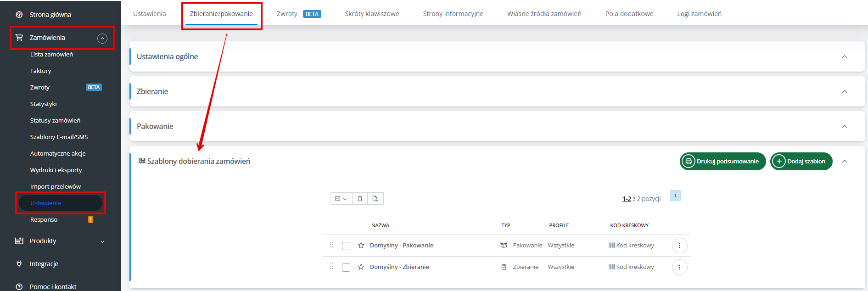This screenshot has width=868, height=291.
Task: Open three-dot menu for Domyślny - Pakowanie
Action: [680, 246]
